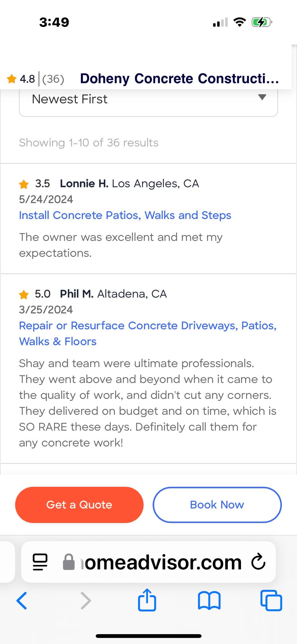
Task: Open Safari bookmarks book icon
Action: pyautogui.click(x=209, y=600)
